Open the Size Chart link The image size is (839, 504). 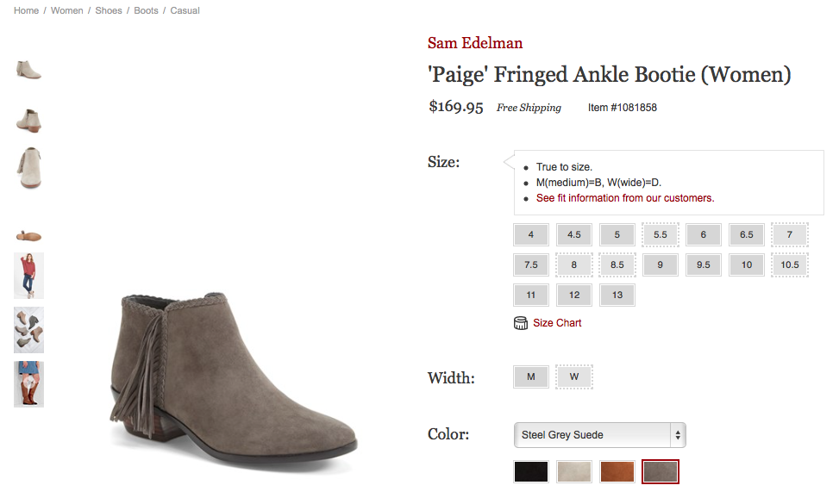[x=557, y=323]
